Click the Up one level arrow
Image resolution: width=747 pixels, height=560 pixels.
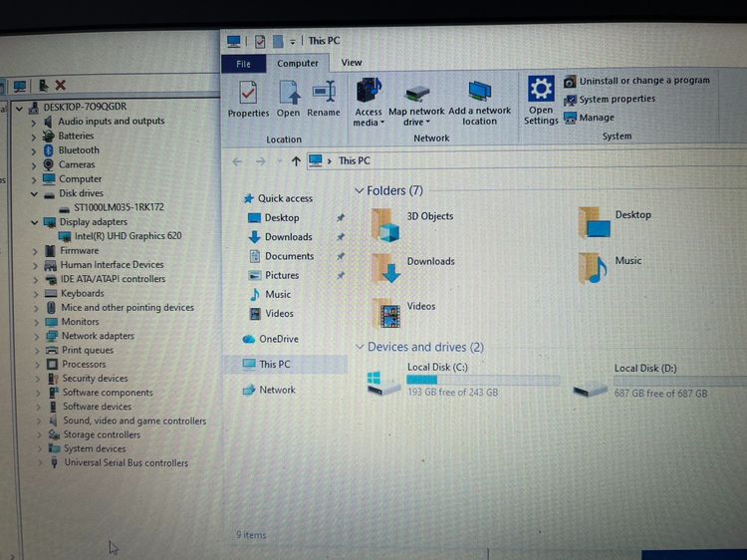296,161
